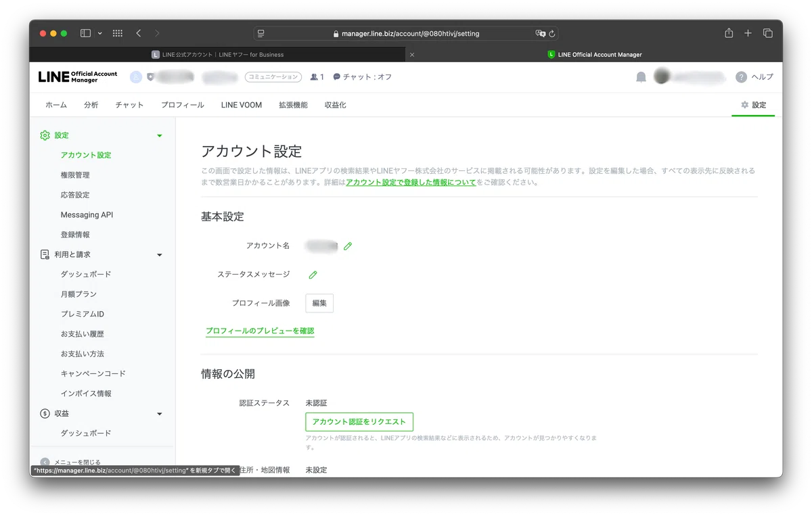The image size is (812, 516).
Task: Open お支払い履歴 in sidebar
Action: 83,334
